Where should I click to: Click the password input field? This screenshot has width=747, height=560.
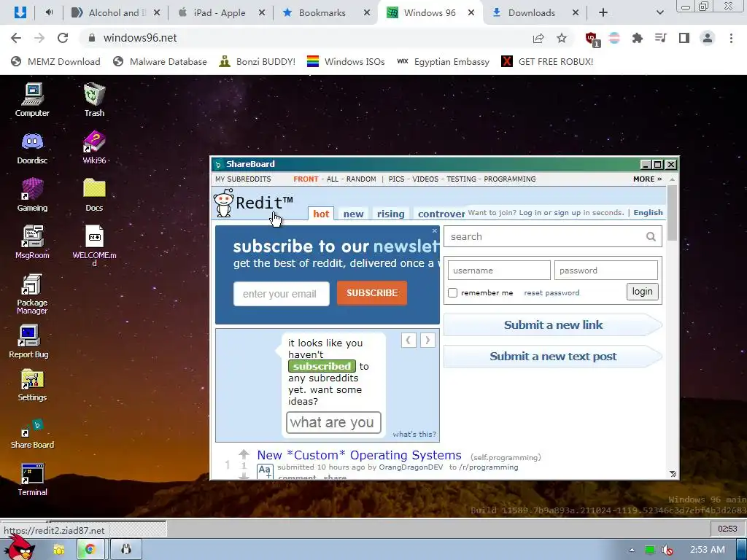tap(606, 271)
